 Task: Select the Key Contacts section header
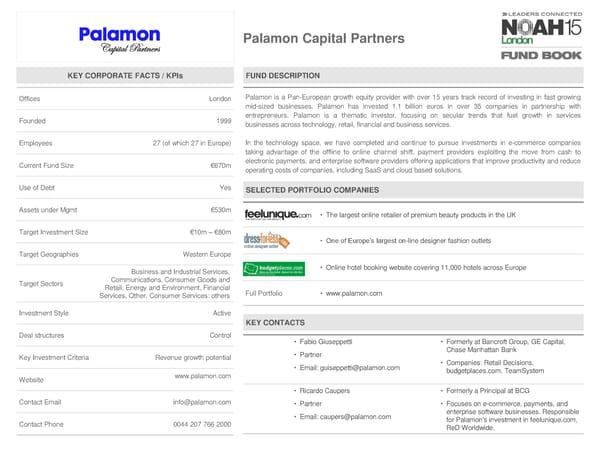276,323
